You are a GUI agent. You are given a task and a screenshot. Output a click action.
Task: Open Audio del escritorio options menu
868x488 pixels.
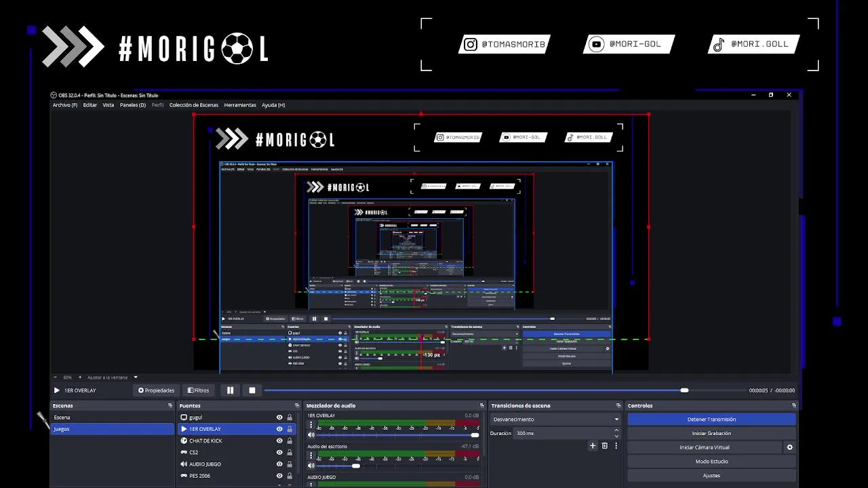pos(311,456)
